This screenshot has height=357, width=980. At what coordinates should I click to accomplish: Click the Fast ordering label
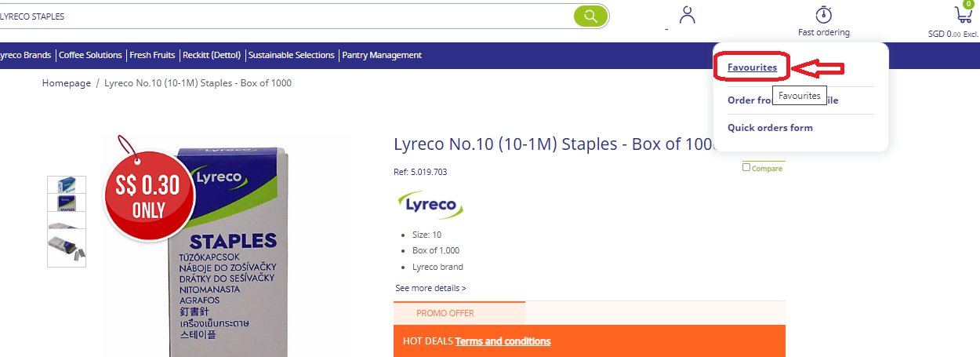pos(824,32)
